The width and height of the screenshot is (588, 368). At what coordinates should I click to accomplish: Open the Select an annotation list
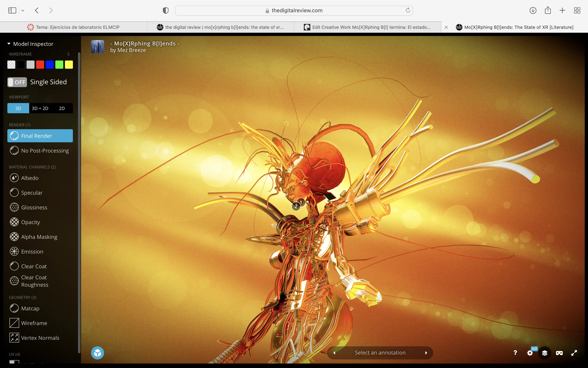tap(380, 353)
